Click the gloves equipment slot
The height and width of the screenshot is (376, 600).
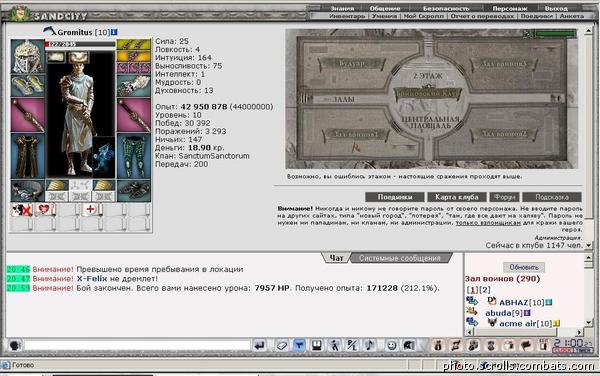(x=134, y=85)
